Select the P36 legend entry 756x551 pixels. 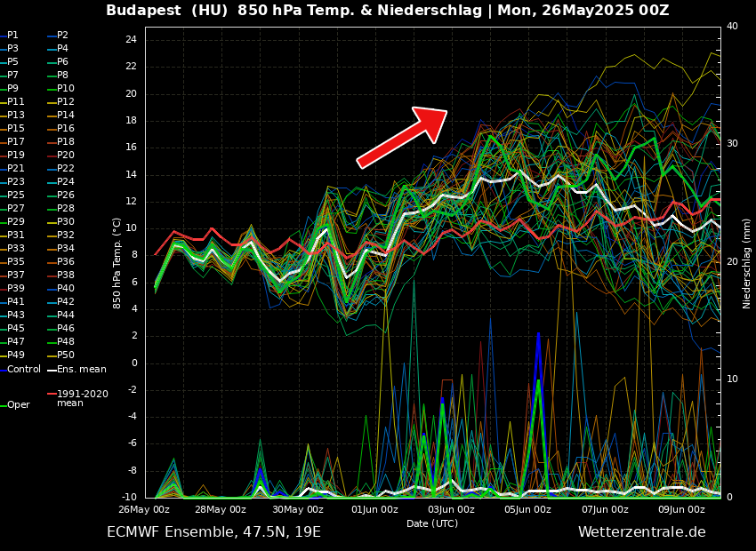tap(66, 262)
